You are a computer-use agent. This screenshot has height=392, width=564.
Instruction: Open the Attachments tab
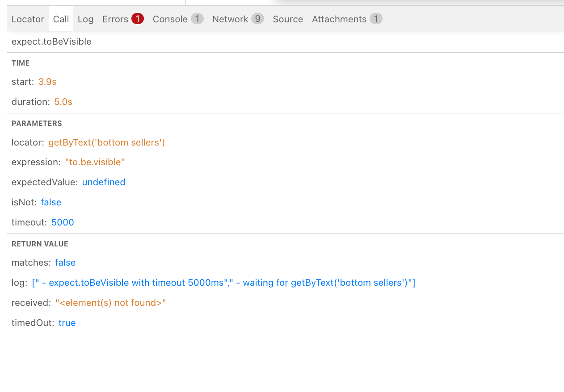click(339, 19)
